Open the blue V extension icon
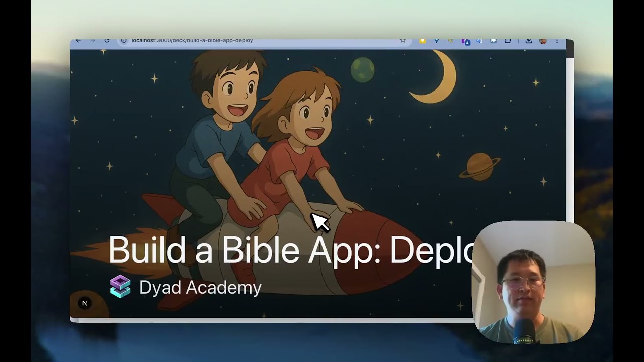 (x=436, y=41)
